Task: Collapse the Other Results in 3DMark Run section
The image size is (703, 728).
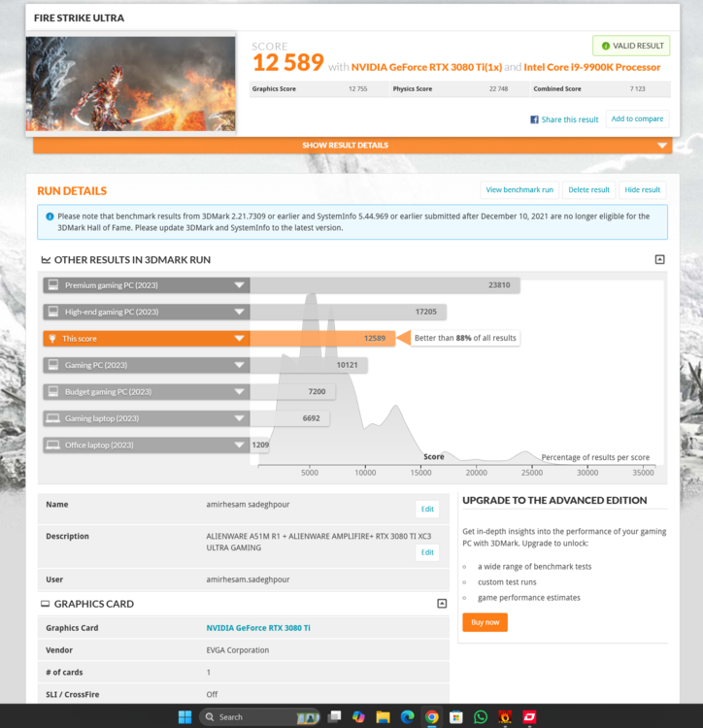Action: click(x=659, y=259)
